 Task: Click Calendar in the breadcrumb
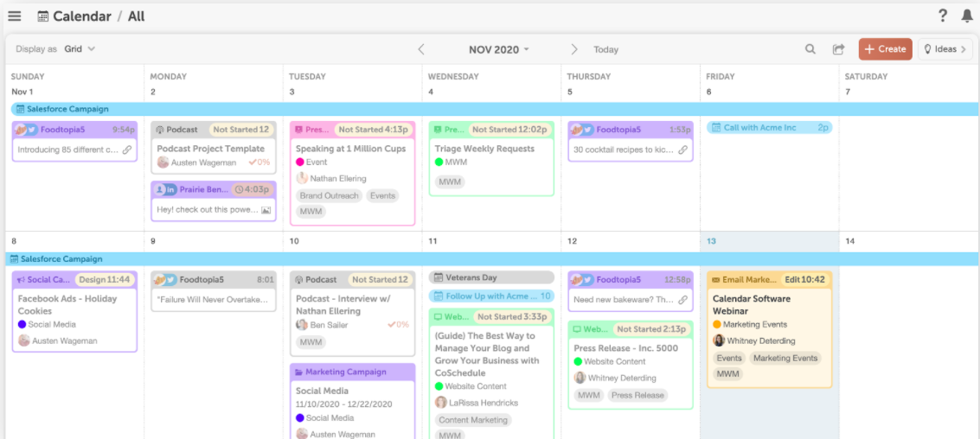(81, 16)
